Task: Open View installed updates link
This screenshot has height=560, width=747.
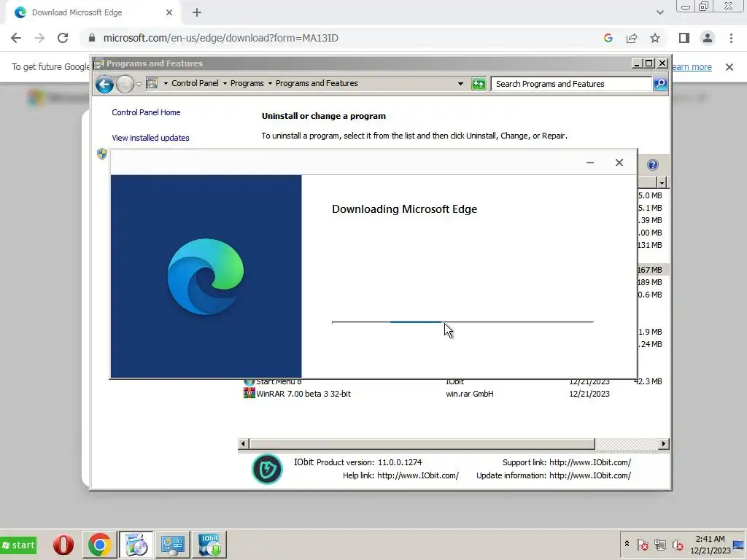Action: pos(150,138)
